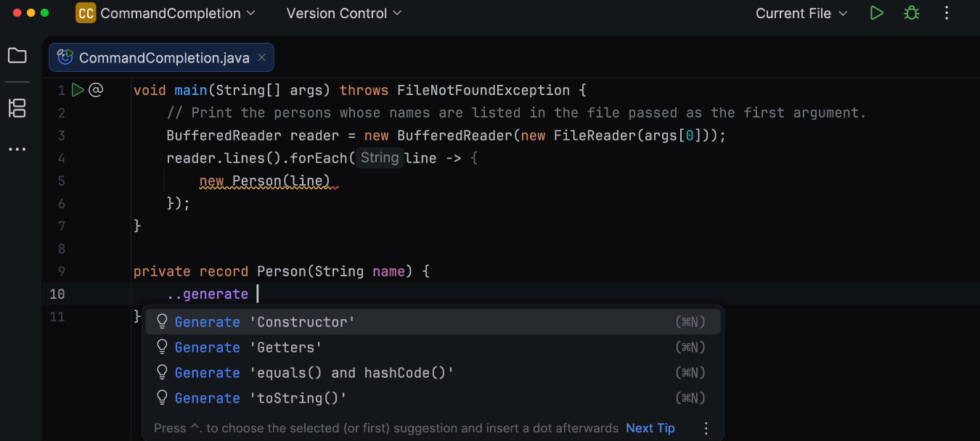
Task: Choose Generate 'equals() and hashCode()' suggestion
Action: (x=433, y=373)
